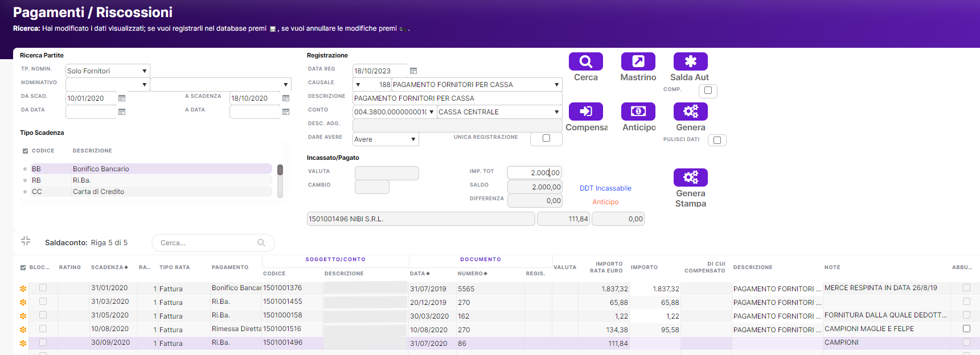Screen dimensions: 980x355
Task: Open calendar for Data Reg field
Action: point(413,71)
